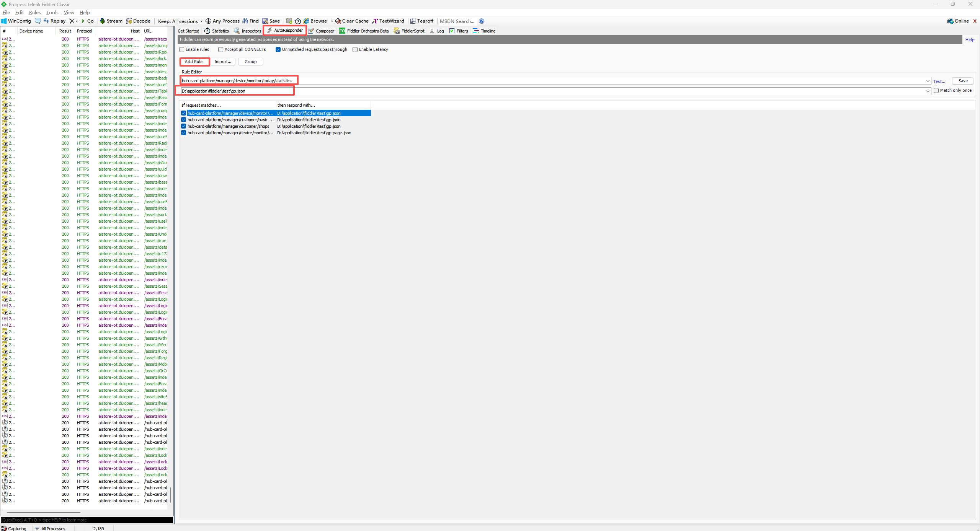Click the Replay toolbar button
980x531 pixels.
pyautogui.click(x=55, y=21)
